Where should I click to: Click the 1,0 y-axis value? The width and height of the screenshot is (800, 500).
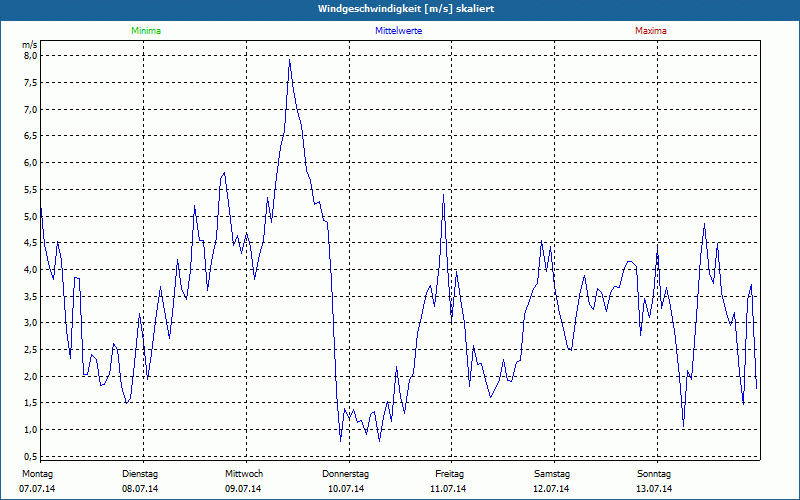pyautogui.click(x=31, y=430)
